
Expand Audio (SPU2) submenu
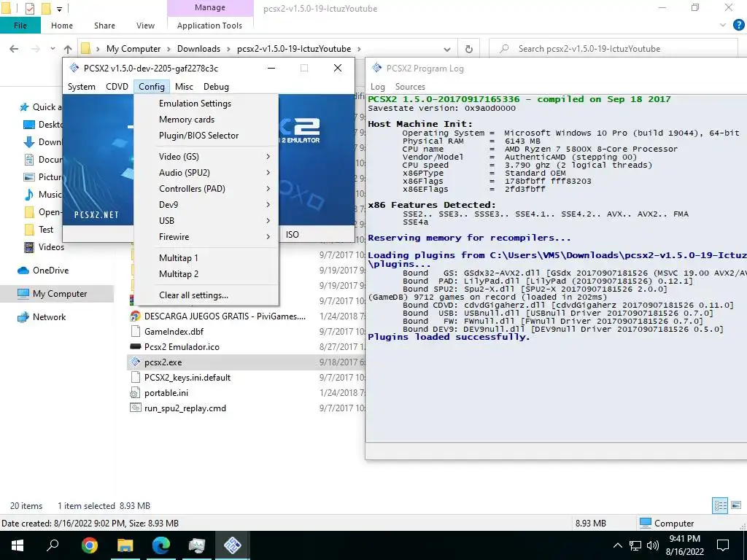coord(206,173)
